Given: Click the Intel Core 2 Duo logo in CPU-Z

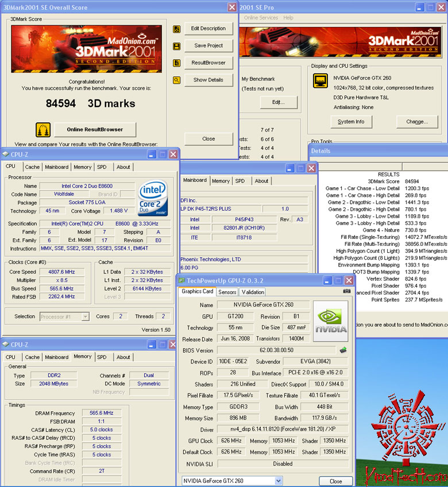Looking at the screenshot, I should 153,199.
